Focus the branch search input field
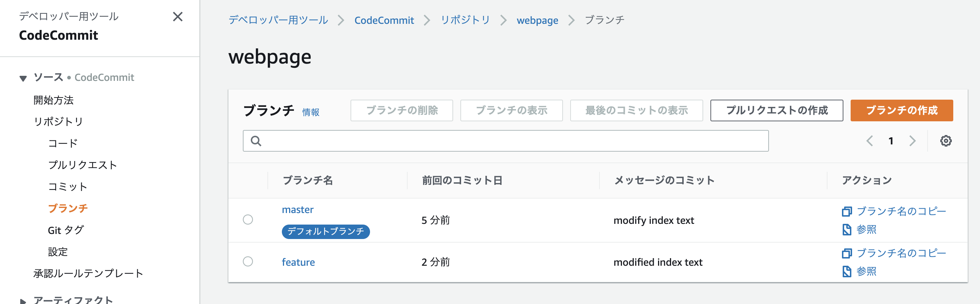This screenshot has width=980, height=304. [x=506, y=141]
